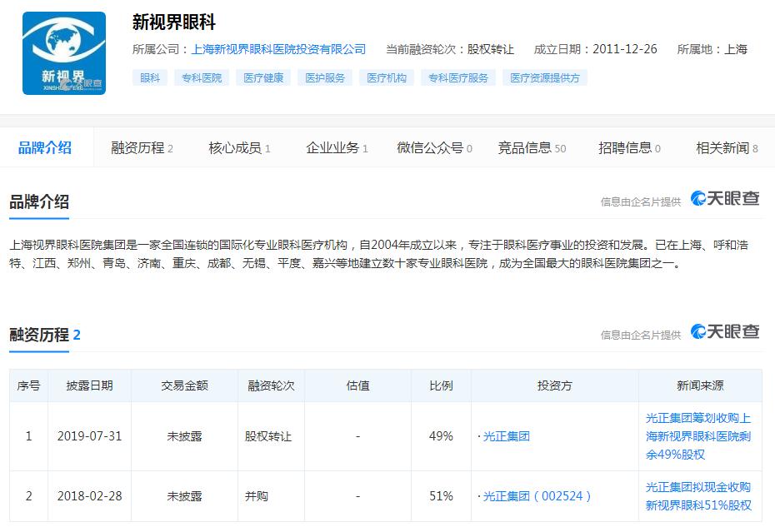Click 信息由企名片提供 beside 融资历程
The image size is (775, 532).
coord(641,335)
